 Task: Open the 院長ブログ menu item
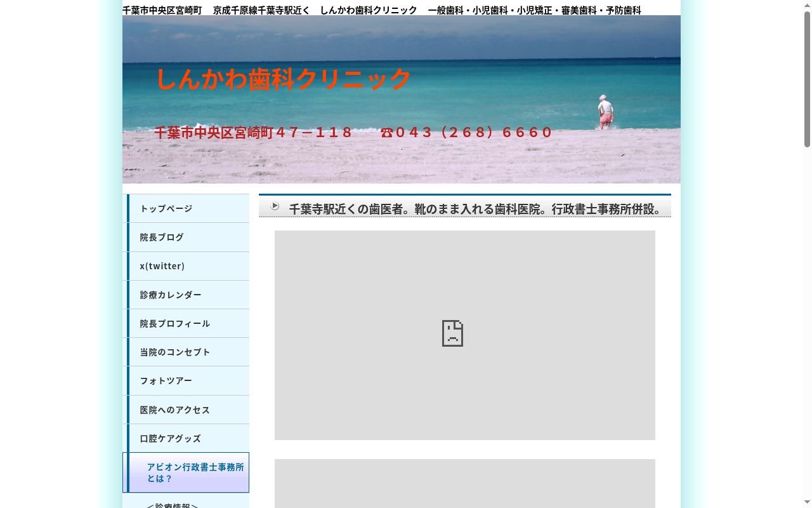tap(186, 237)
